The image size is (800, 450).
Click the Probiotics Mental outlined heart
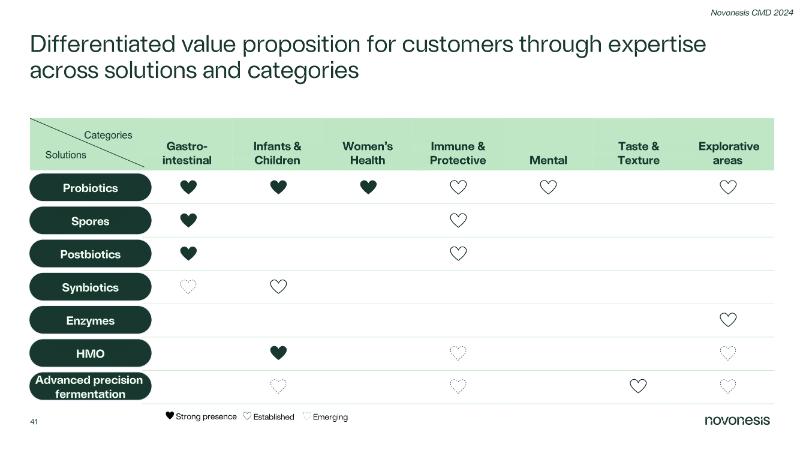coord(548,187)
